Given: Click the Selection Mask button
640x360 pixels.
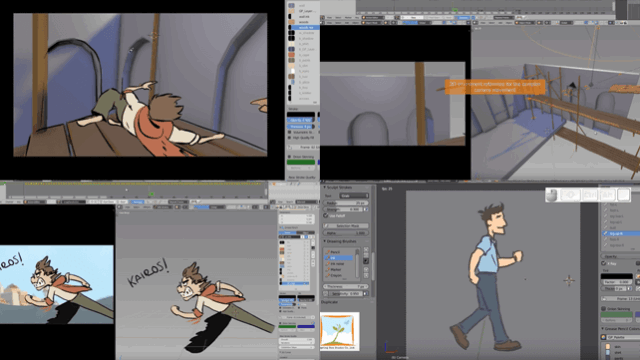Looking at the screenshot, I should [346, 226].
